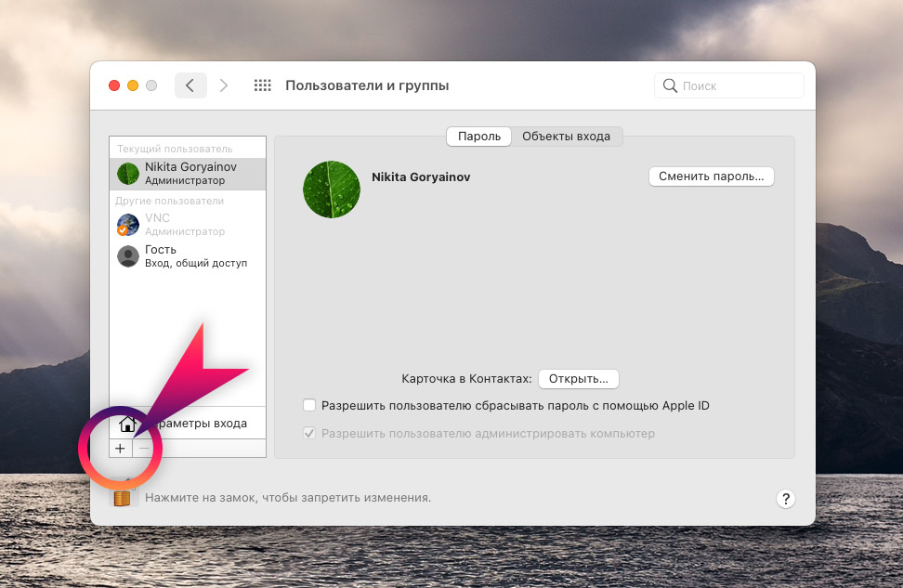The image size is (903, 588).
Task: Switch to the Объекты входа tab
Action: [566, 137]
